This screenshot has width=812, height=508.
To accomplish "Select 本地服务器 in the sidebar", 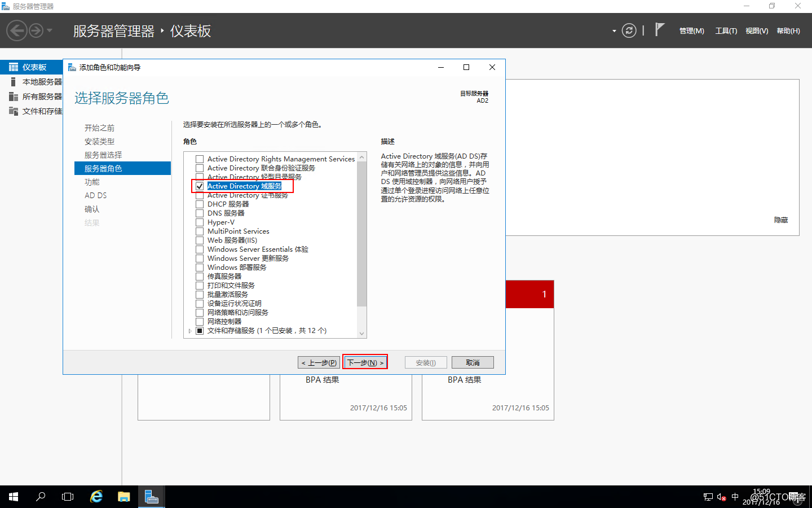I will (x=32, y=82).
